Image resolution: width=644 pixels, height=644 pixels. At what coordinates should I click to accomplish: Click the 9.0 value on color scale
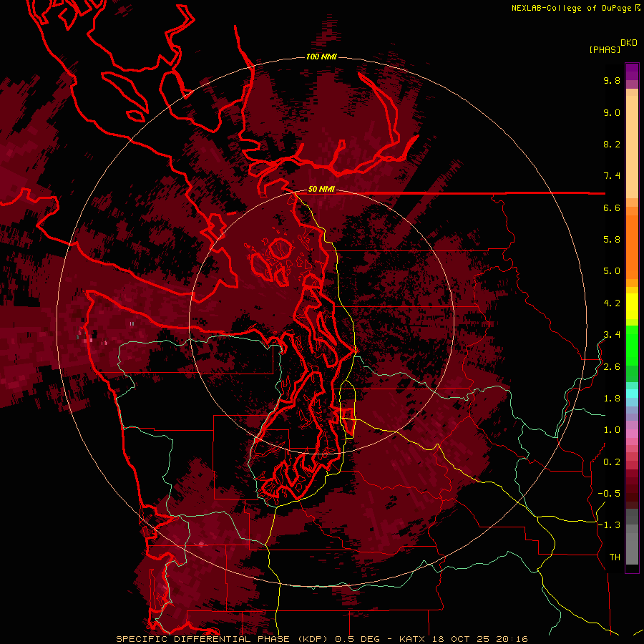(612, 112)
